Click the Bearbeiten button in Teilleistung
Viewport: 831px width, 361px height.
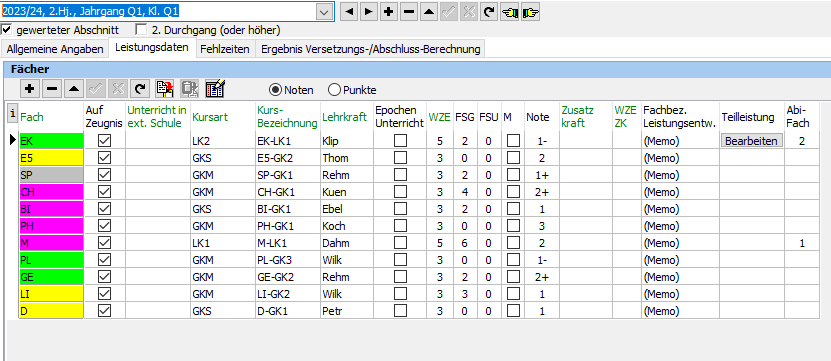click(751, 141)
